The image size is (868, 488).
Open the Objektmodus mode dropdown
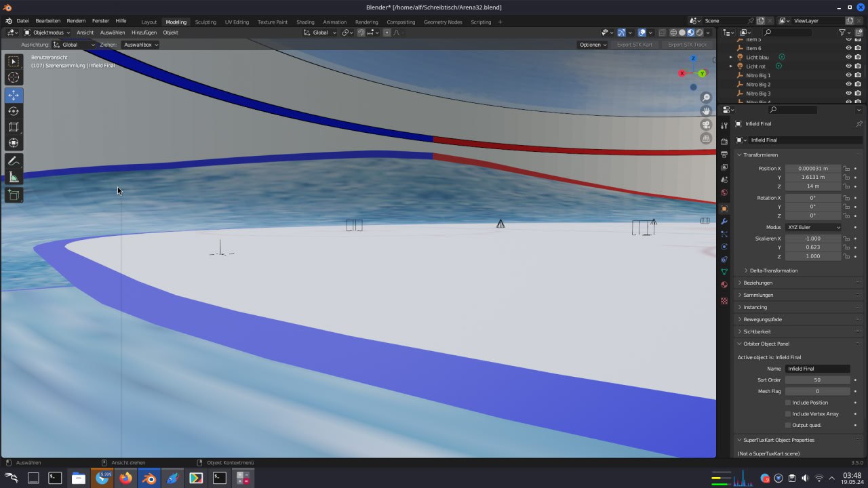47,33
